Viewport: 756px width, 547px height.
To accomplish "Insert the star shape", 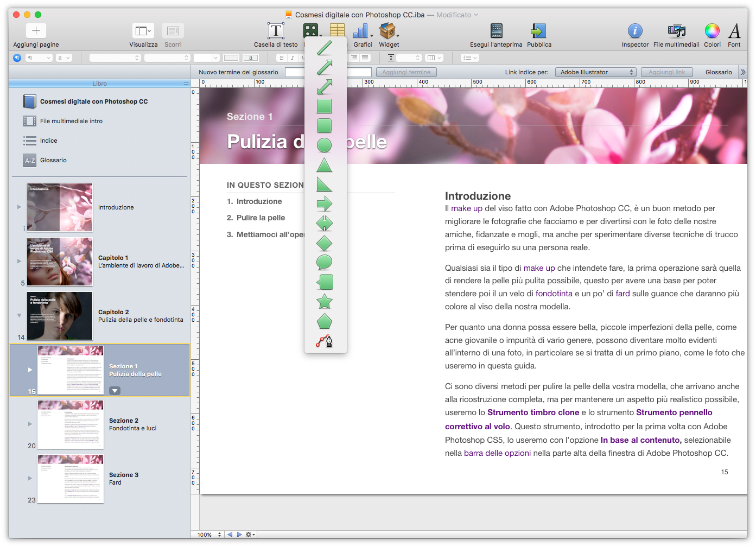I will point(325,302).
